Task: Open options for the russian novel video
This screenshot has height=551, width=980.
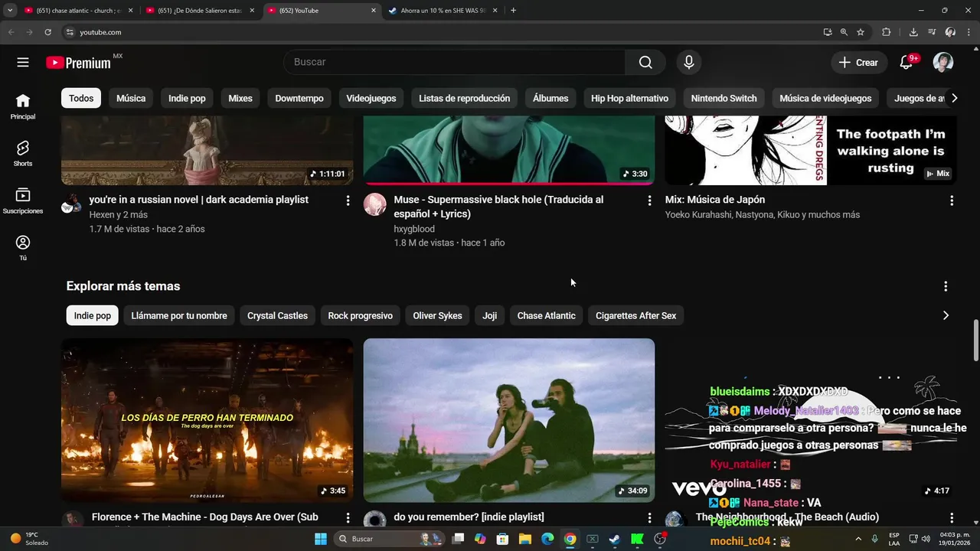Action: [x=348, y=201]
